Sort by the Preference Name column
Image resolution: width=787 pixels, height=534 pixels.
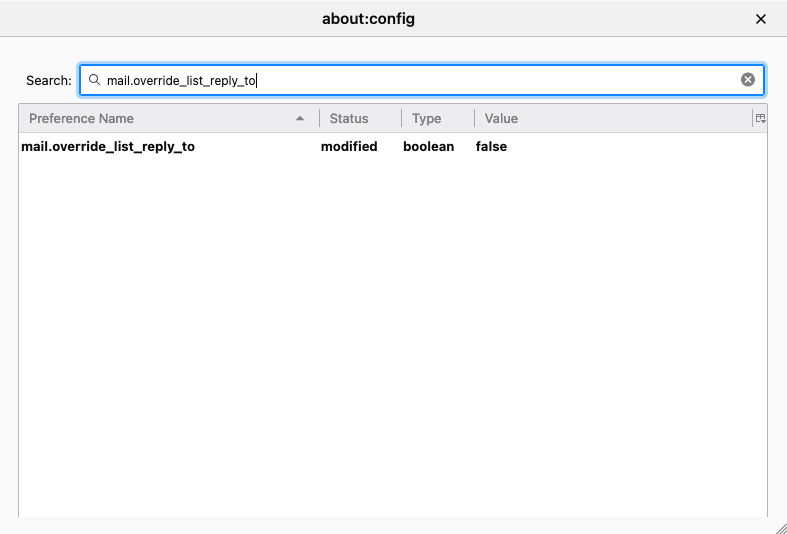(150, 118)
